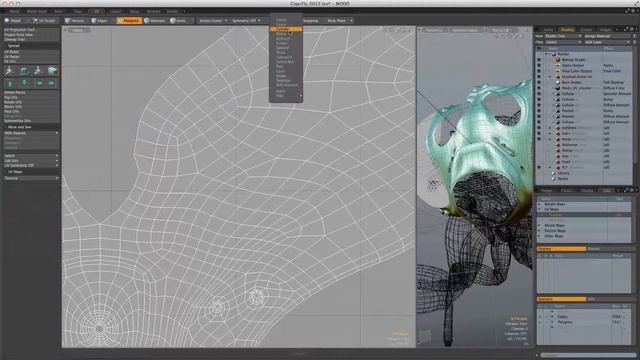Open the Symmetry: Off dropdown

click(246, 20)
